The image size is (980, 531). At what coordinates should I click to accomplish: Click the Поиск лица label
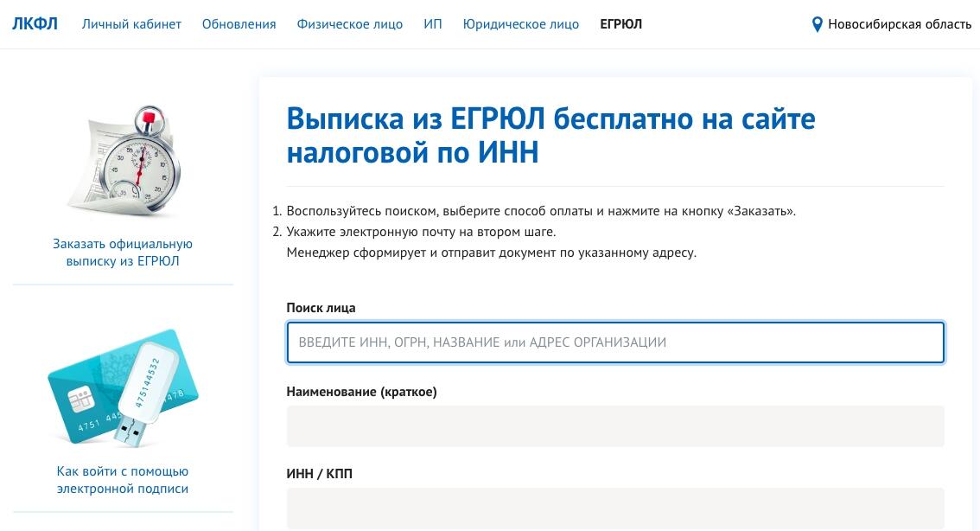click(321, 308)
